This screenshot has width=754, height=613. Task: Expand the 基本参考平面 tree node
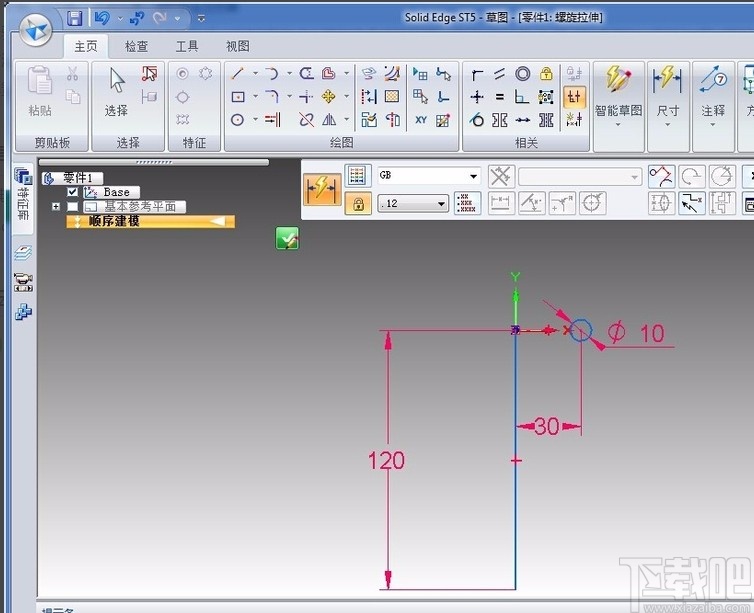click(56, 206)
